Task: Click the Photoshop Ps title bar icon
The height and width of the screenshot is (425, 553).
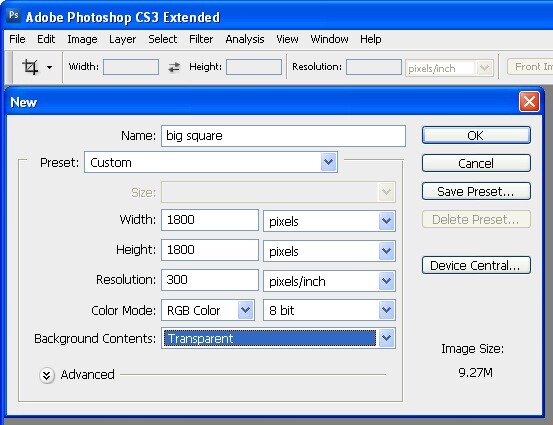Action: pos(14,16)
